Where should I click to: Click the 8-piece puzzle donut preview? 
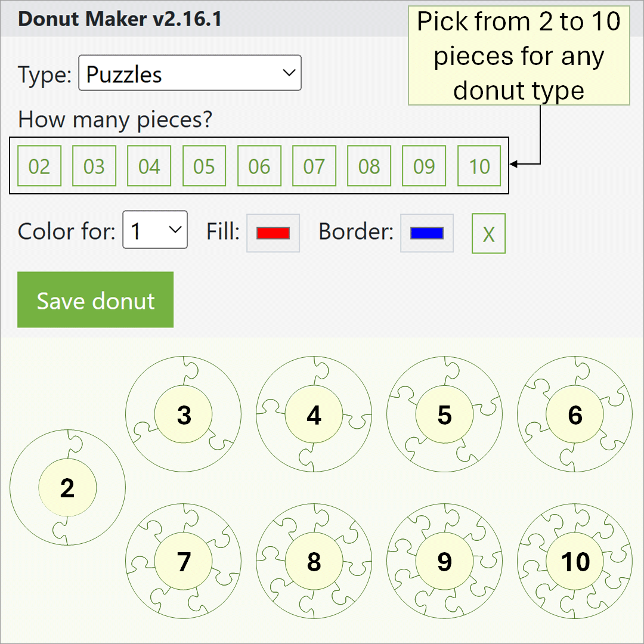point(314,561)
